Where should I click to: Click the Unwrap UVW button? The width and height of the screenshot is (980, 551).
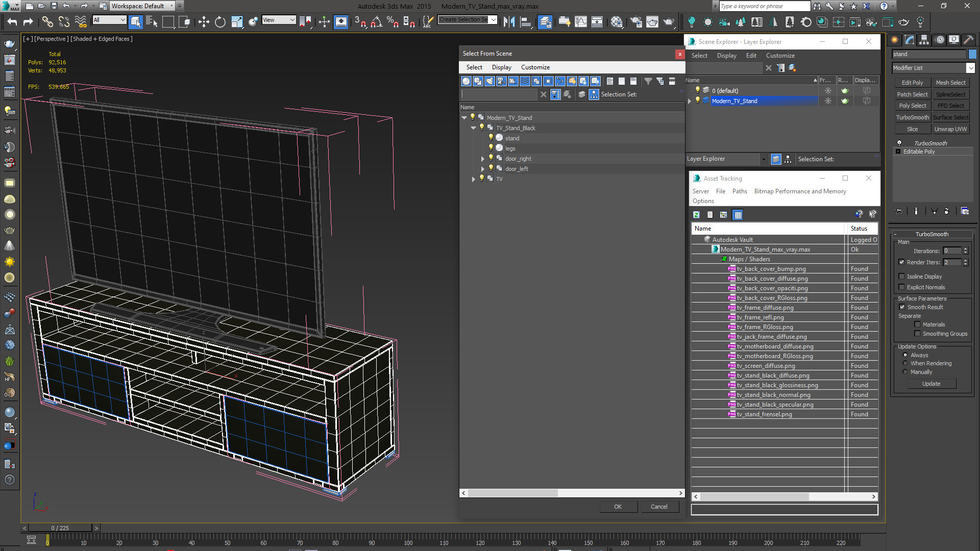pos(950,129)
